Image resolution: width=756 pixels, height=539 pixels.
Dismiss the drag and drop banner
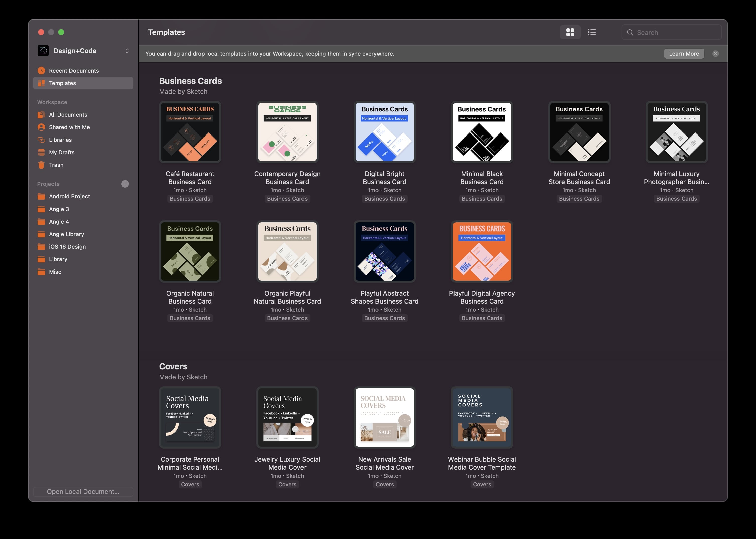[x=716, y=54]
